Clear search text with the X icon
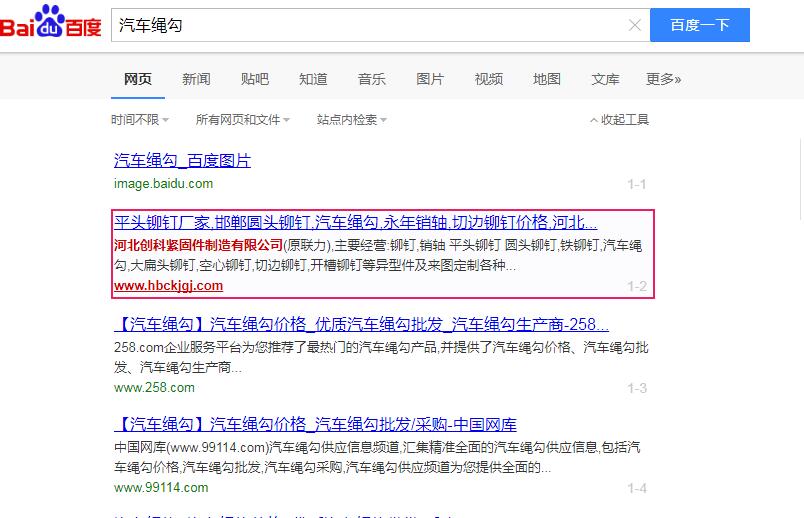Screen dimensions: 804x518 (634, 25)
